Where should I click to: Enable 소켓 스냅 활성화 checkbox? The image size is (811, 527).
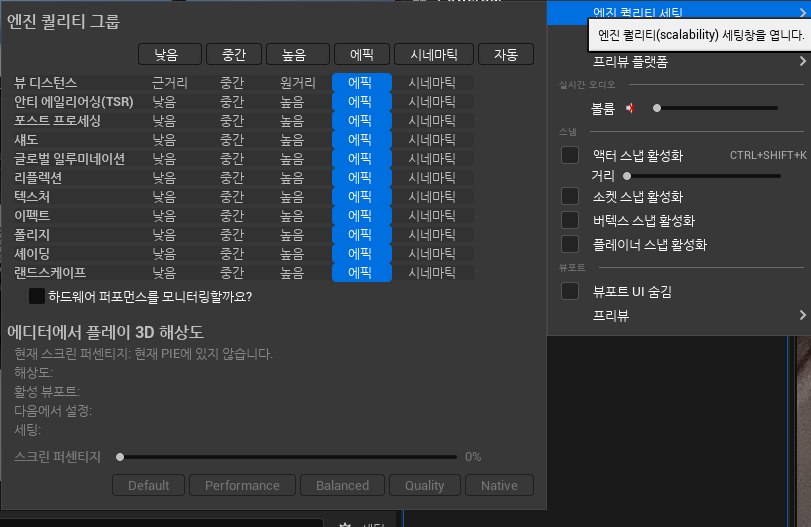point(570,197)
